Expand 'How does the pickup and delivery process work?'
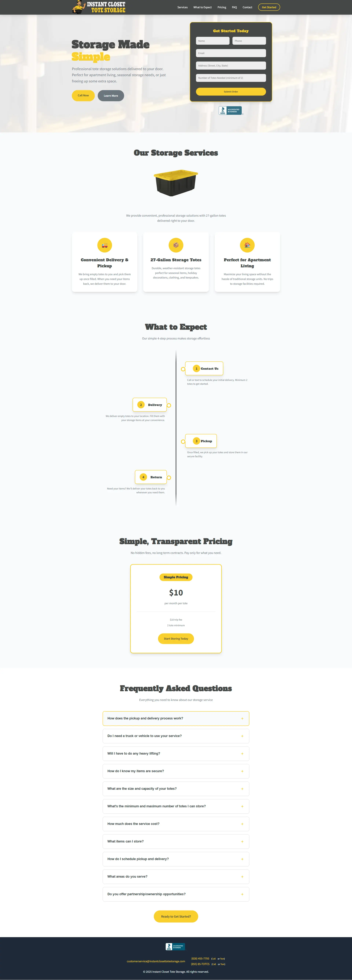The width and height of the screenshot is (352, 980). point(176,718)
